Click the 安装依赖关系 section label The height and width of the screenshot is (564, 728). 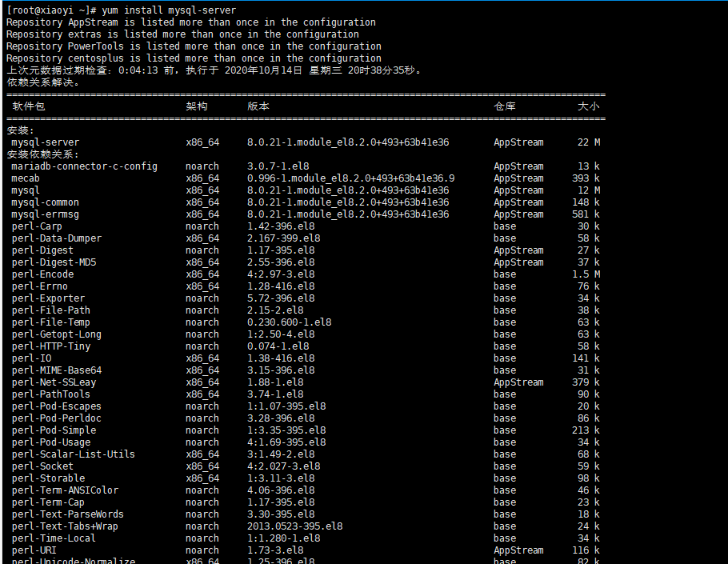tap(43, 154)
